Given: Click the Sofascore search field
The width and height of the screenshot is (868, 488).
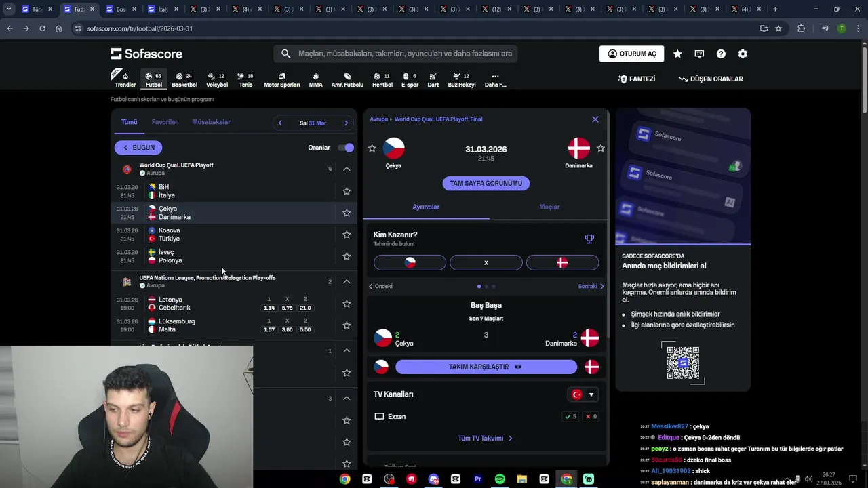Looking at the screenshot, I should click(x=396, y=54).
